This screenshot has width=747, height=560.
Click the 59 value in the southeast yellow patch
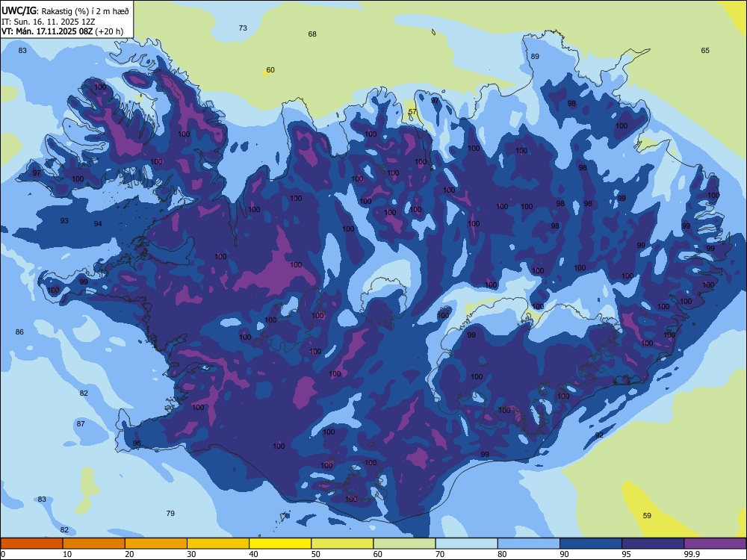click(x=647, y=516)
